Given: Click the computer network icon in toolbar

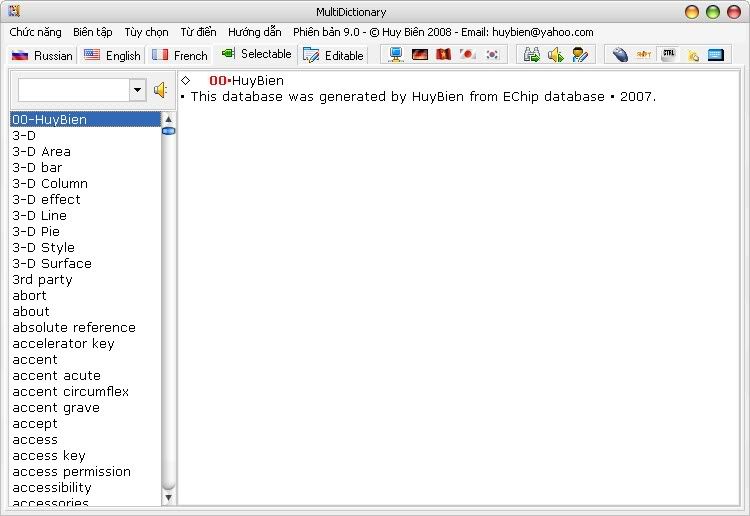Looking at the screenshot, I should click(396, 54).
